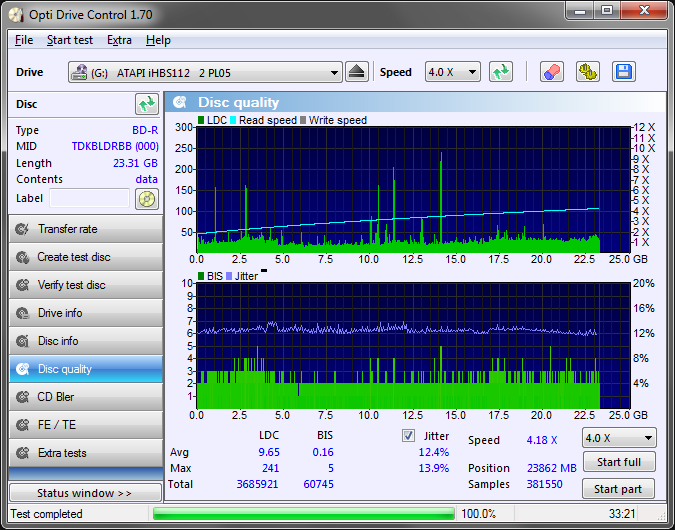Click the Position value 23862 MB
The image size is (675, 530).
pos(551,468)
